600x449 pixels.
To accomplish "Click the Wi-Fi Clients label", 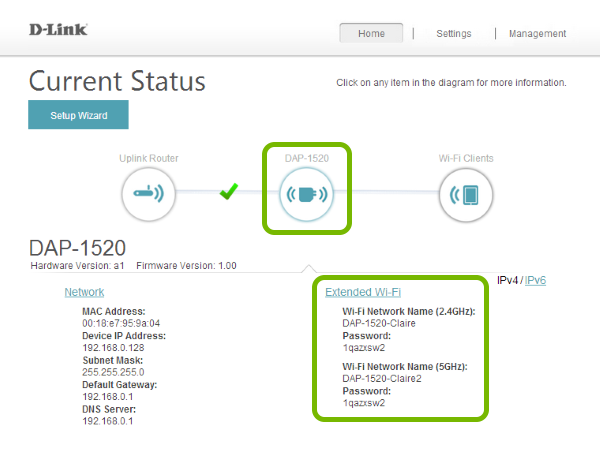I will (x=466, y=158).
